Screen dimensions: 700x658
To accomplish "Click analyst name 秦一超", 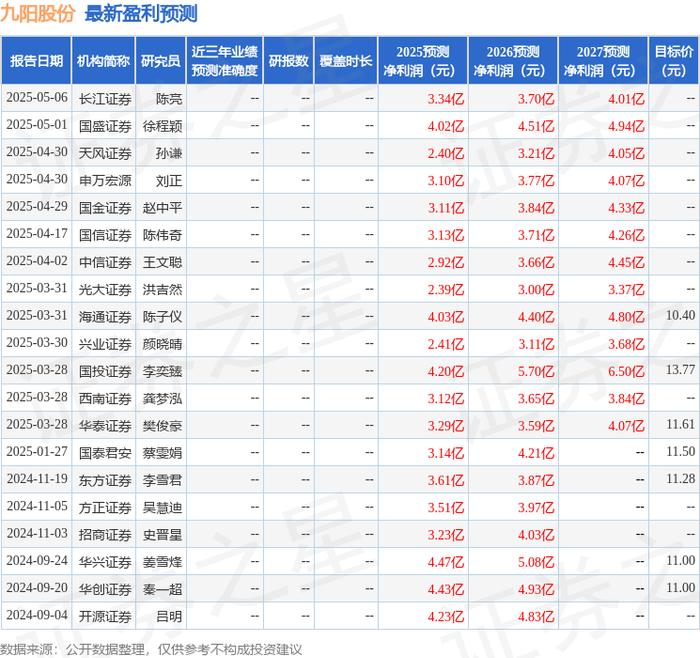I will click(x=162, y=589).
